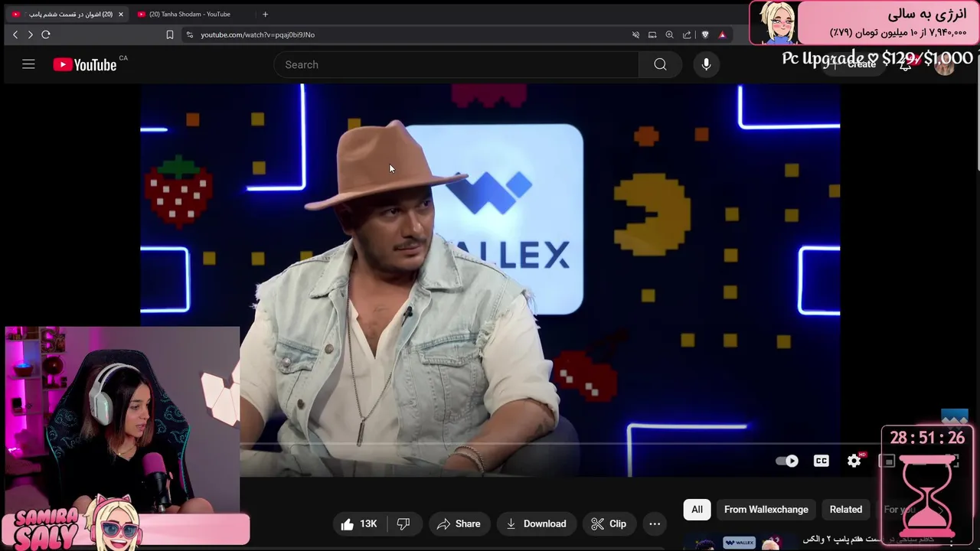Reload the page
The width and height of the screenshot is (980, 551).
tap(46, 34)
